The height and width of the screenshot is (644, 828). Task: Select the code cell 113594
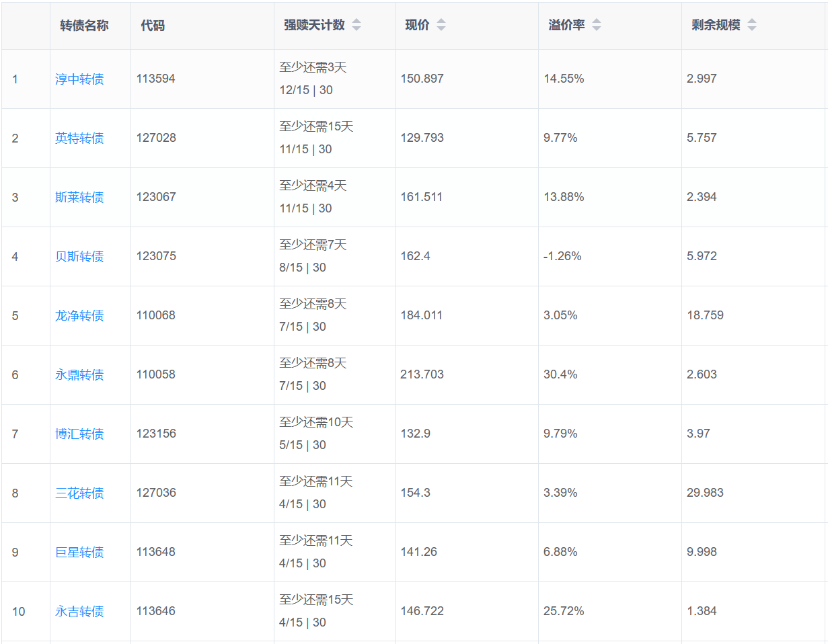[x=155, y=79]
